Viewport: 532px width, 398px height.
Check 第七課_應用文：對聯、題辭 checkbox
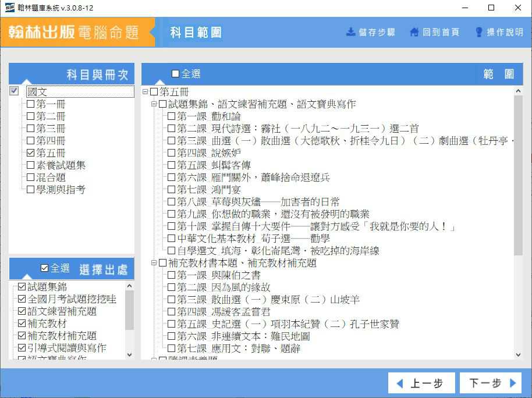click(172, 348)
